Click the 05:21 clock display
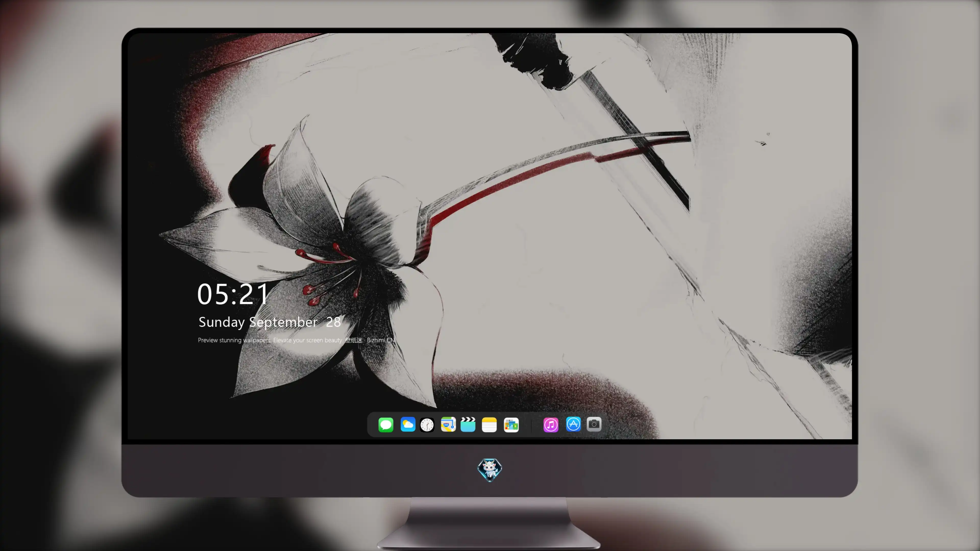 tap(233, 294)
